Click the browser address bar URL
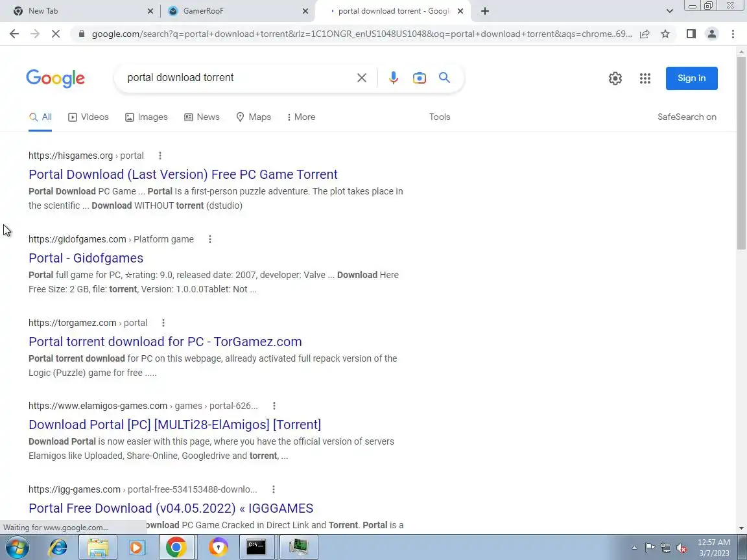Screen dimensions: 747x560 (x=362, y=34)
